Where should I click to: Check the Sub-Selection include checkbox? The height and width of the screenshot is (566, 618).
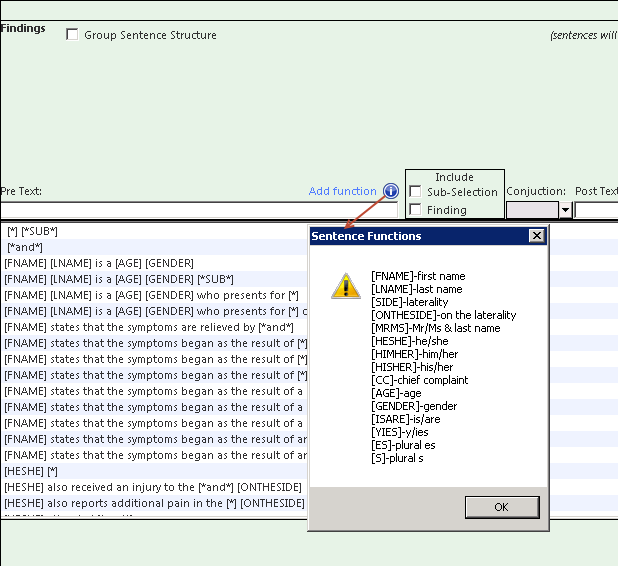(x=415, y=192)
